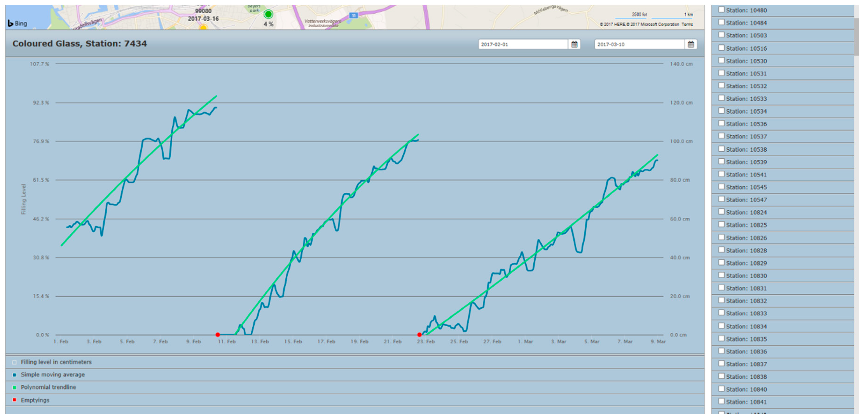Check the Station: 10530 checkbox
The image size is (868, 420).
[721, 60]
